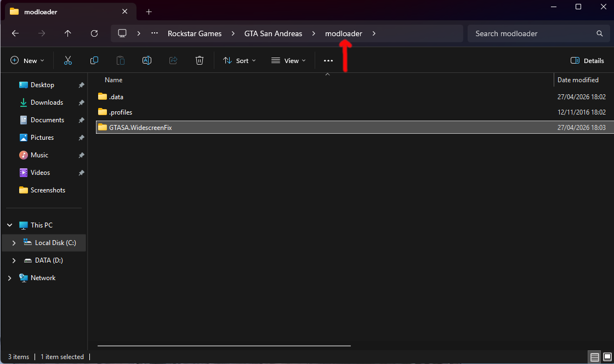Click pin icon next to Videos
Screen dimensions: 614x364
pos(82,173)
